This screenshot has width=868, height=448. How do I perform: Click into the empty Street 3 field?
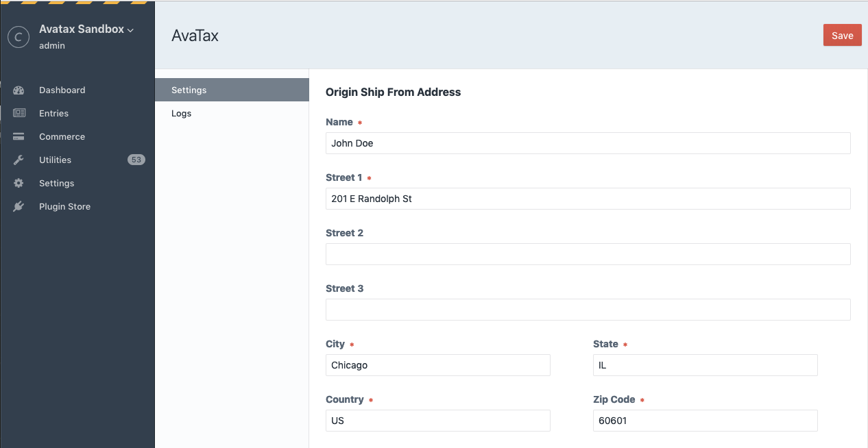588,310
